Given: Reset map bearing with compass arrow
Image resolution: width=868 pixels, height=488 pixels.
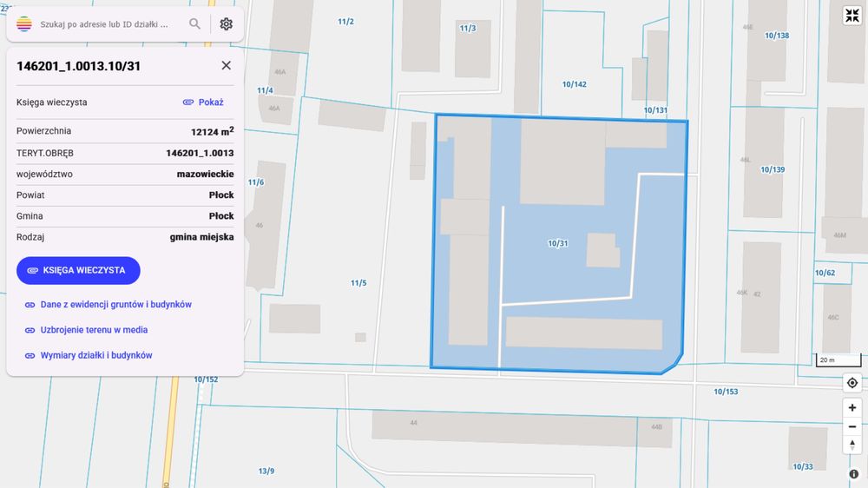Looking at the screenshot, I should point(852,445).
